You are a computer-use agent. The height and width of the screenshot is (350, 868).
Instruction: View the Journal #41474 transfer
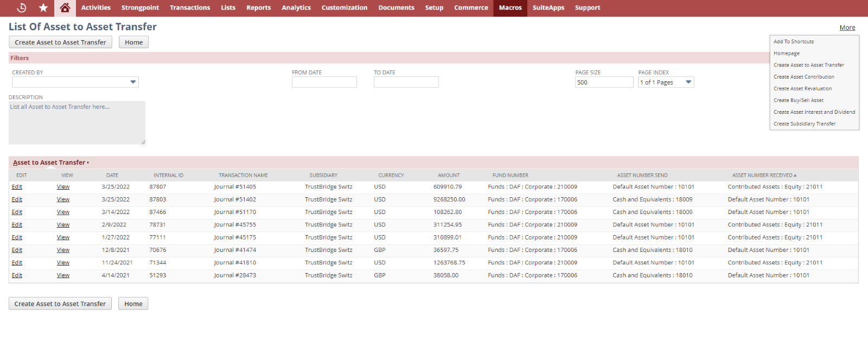[x=63, y=250]
